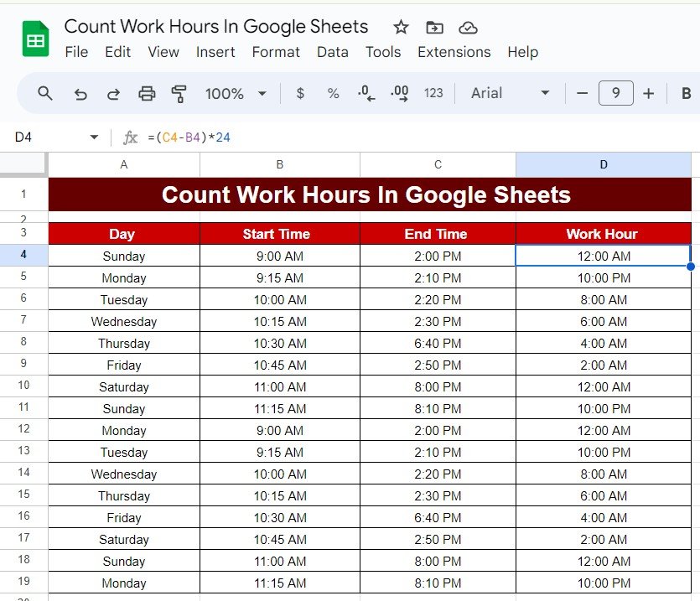Undo the last action
This screenshot has width=700, height=601.
(x=80, y=93)
